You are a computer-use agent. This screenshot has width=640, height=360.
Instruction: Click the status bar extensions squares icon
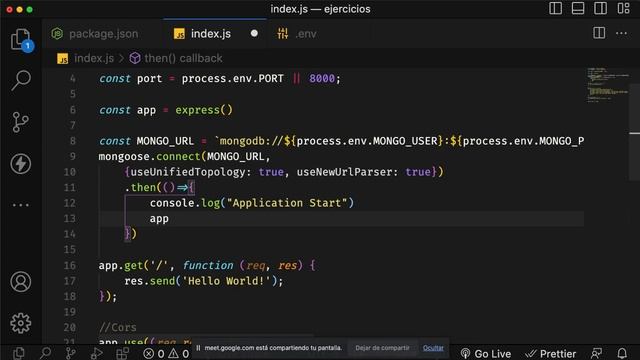click(x=122, y=353)
